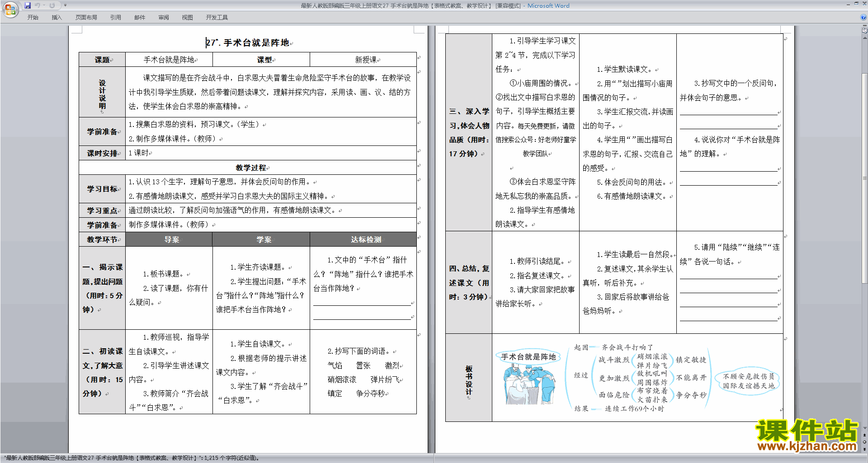Screen dimensions: 868x463
Task: Click the vertical scrollbar up arrow
Action: point(864,37)
